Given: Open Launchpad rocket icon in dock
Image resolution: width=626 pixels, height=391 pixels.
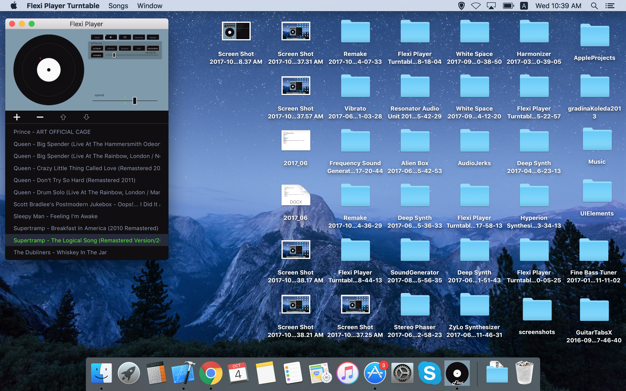Looking at the screenshot, I should (x=129, y=373).
